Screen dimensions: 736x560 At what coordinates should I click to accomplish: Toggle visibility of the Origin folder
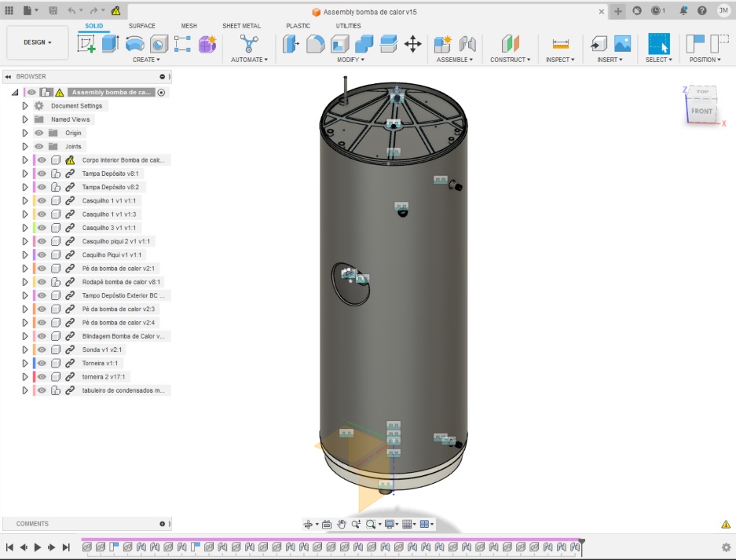coord(38,133)
